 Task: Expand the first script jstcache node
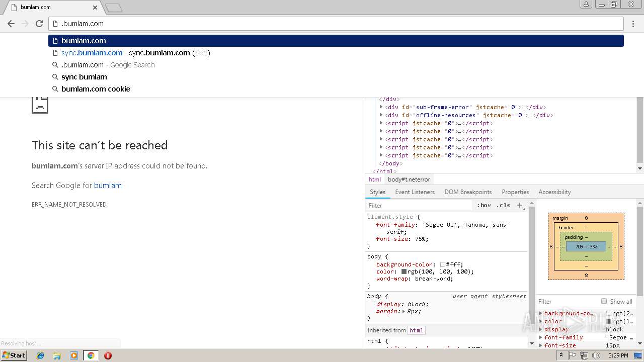(381, 123)
